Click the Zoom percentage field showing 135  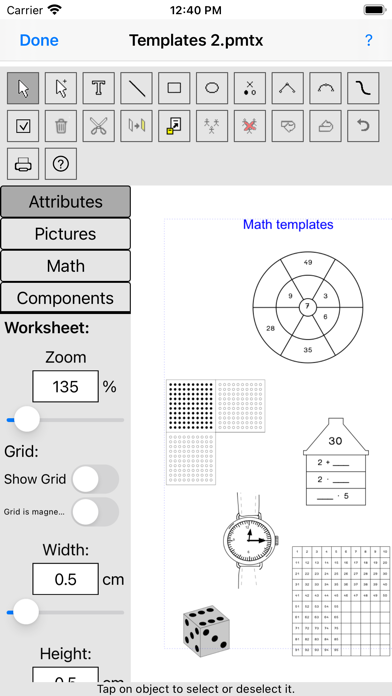(x=66, y=387)
